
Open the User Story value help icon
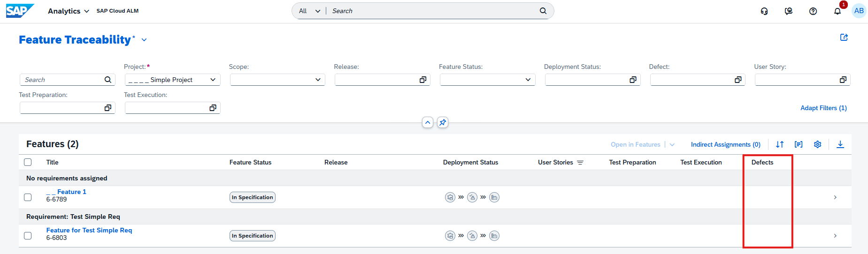click(x=844, y=80)
